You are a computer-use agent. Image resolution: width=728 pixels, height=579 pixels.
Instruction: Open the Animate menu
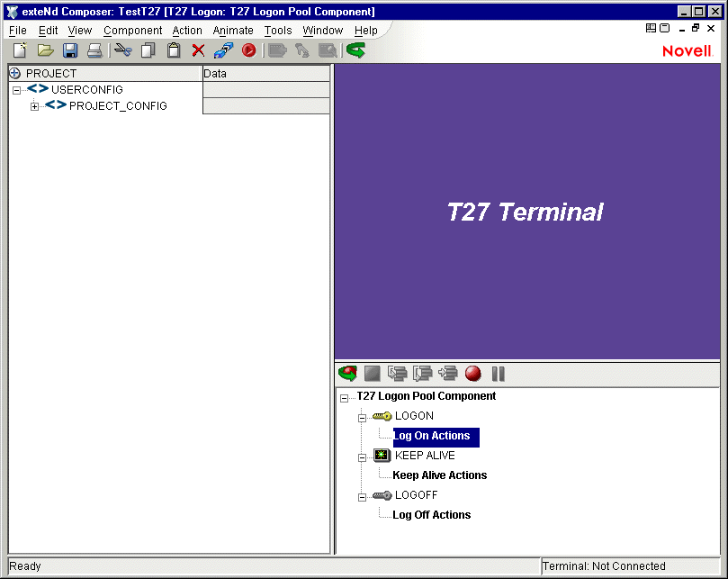pos(233,31)
